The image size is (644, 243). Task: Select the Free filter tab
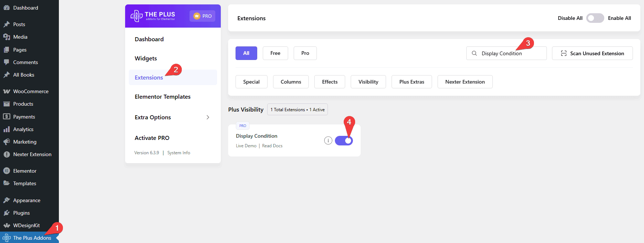coord(275,53)
